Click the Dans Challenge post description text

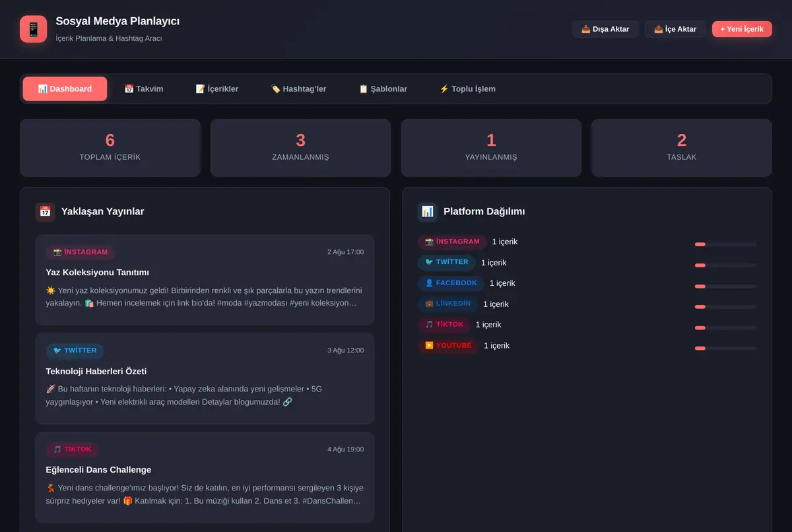[x=205, y=494]
